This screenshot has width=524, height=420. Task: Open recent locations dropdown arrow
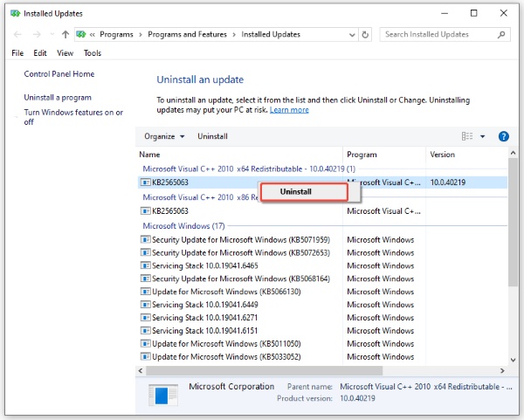(x=52, y=34)
